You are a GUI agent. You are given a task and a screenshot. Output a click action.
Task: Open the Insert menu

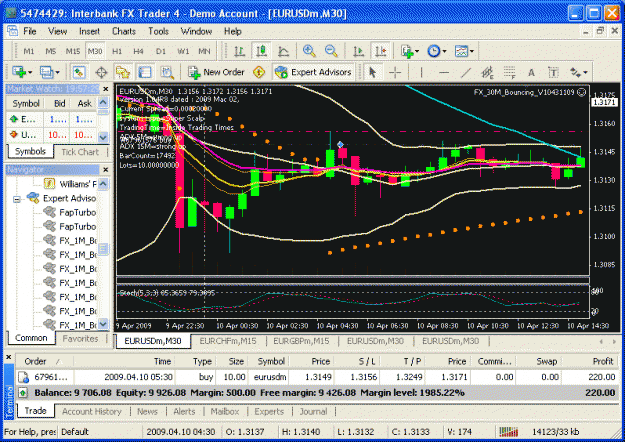coord(89,31)
